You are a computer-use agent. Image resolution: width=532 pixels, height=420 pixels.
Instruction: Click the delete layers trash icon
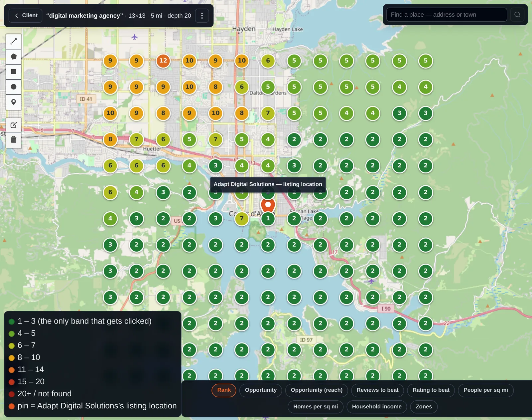[14, 140]
